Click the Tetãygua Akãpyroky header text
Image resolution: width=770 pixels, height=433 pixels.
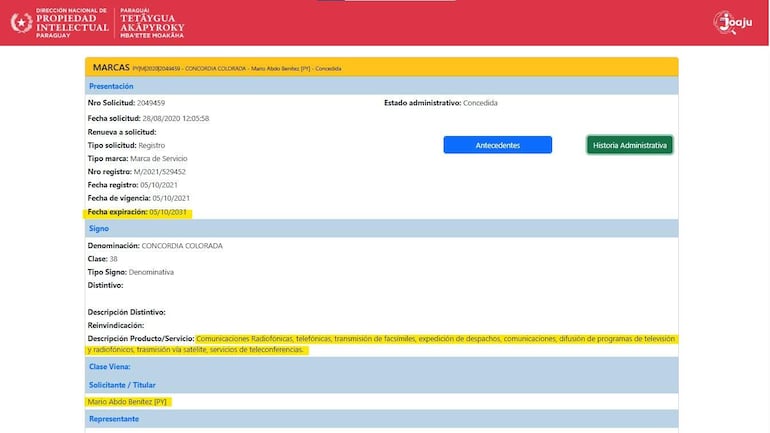152,23
